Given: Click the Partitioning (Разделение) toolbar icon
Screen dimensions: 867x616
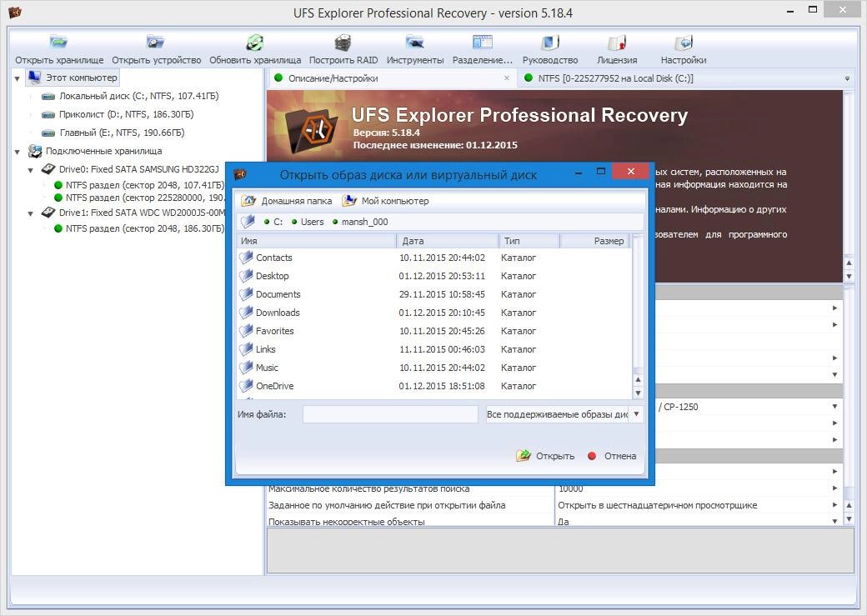Looking at the screenshot, I should [482, 42].
